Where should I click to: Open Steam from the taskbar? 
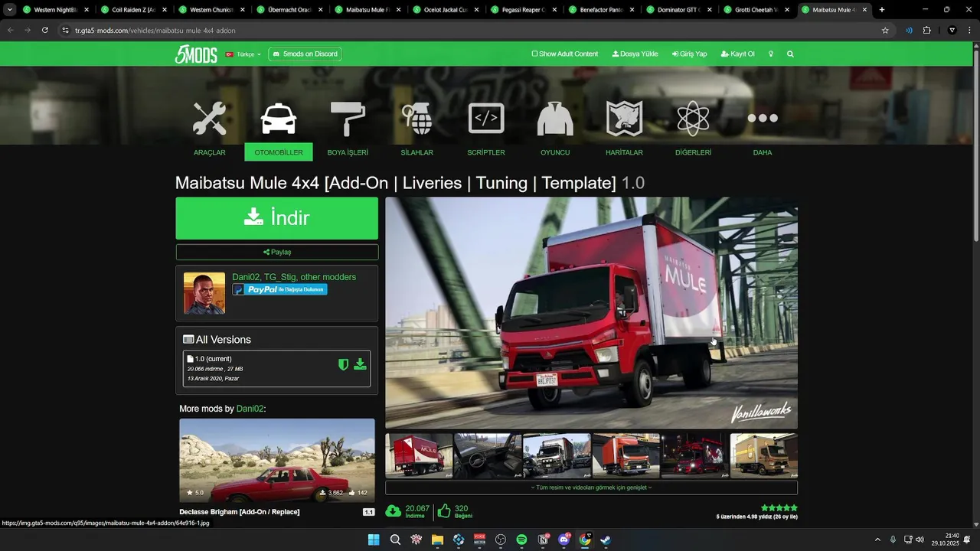(x=606, y=540)
